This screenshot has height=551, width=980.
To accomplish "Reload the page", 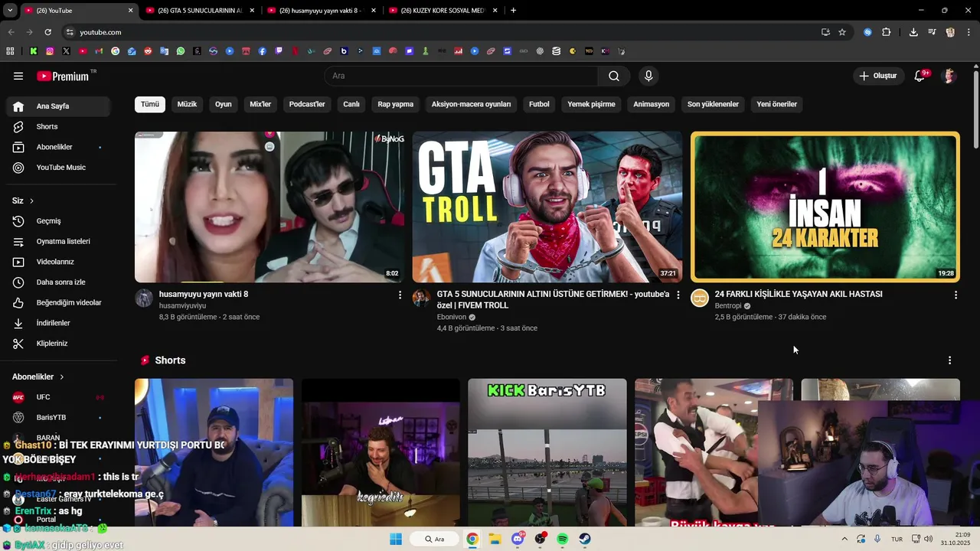I will (47, 32).
